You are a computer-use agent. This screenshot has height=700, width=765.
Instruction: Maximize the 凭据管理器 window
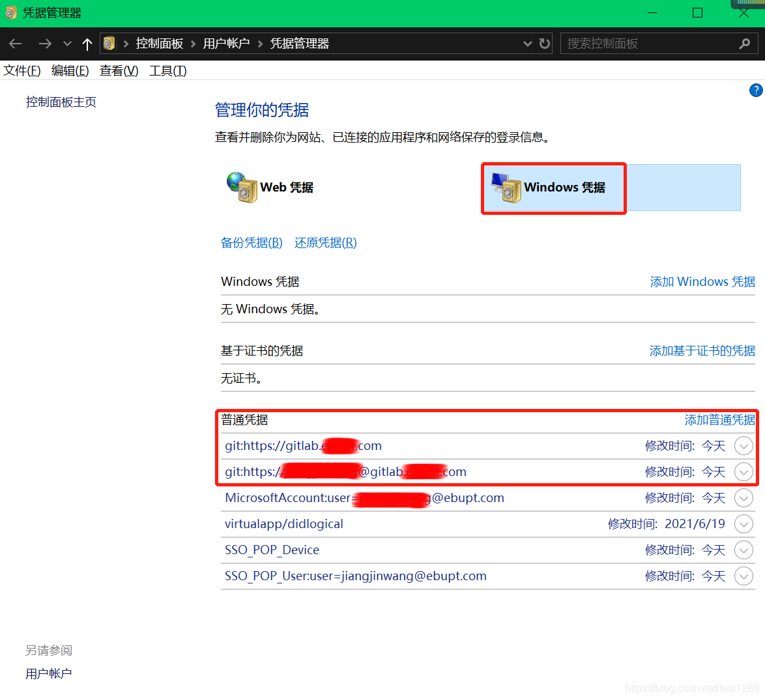pyautogui.click(x=698, y=12)
